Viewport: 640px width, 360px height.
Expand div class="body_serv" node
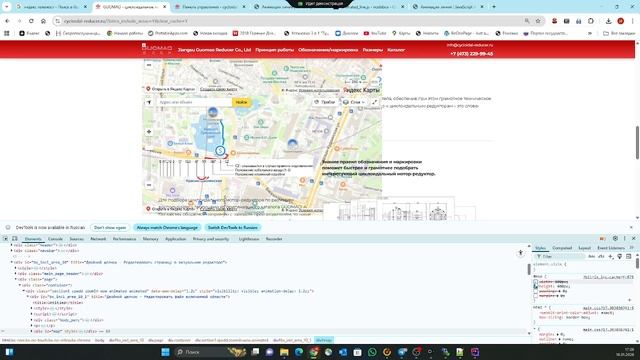coord(32,320)
